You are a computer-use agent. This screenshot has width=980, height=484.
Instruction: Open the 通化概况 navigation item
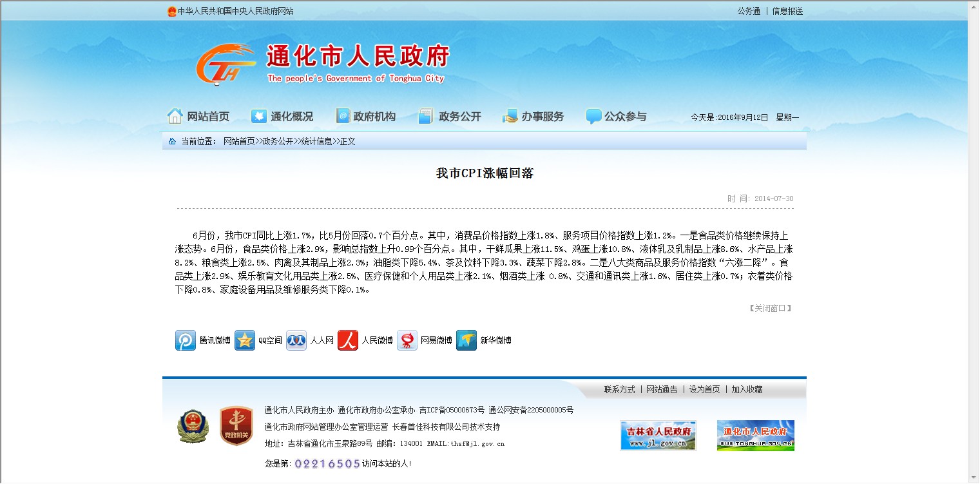282,117
